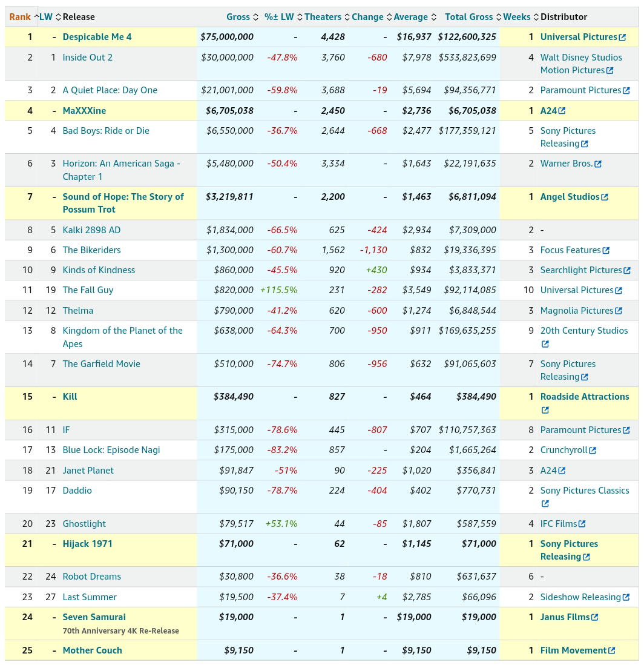Sort table by Rank column header

click(23, 17)
